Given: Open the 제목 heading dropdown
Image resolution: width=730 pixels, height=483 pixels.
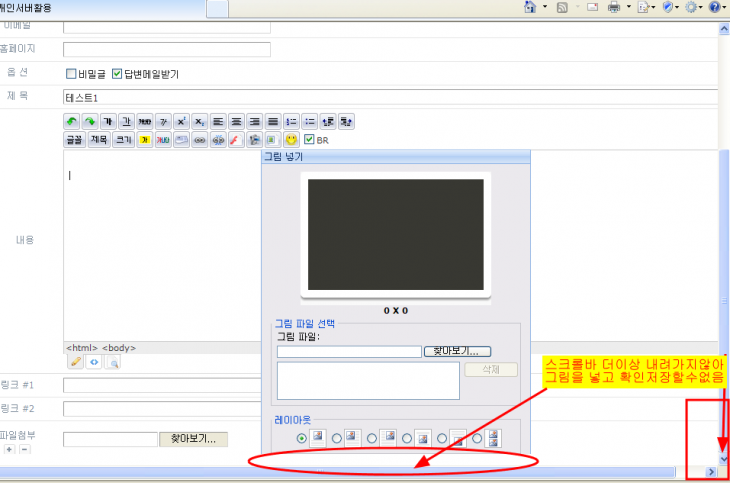Looking at the screenshot, I should [98, 140].
